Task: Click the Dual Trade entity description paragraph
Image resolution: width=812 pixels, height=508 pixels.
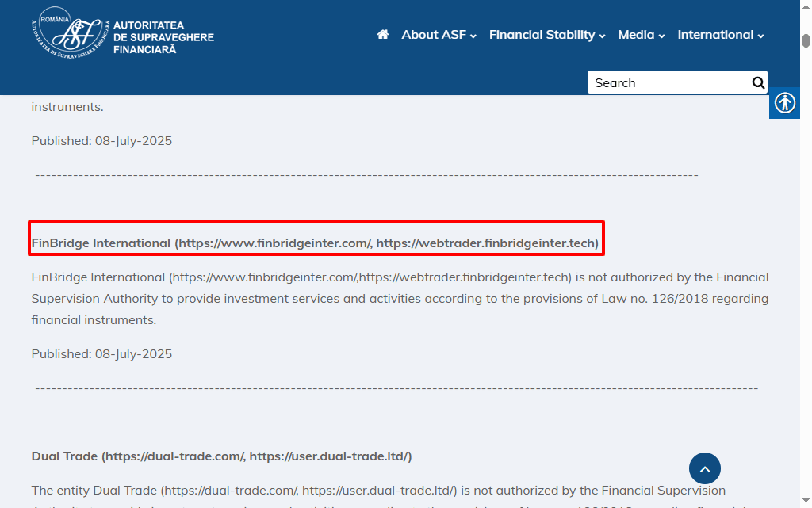Action: point(378,491)
